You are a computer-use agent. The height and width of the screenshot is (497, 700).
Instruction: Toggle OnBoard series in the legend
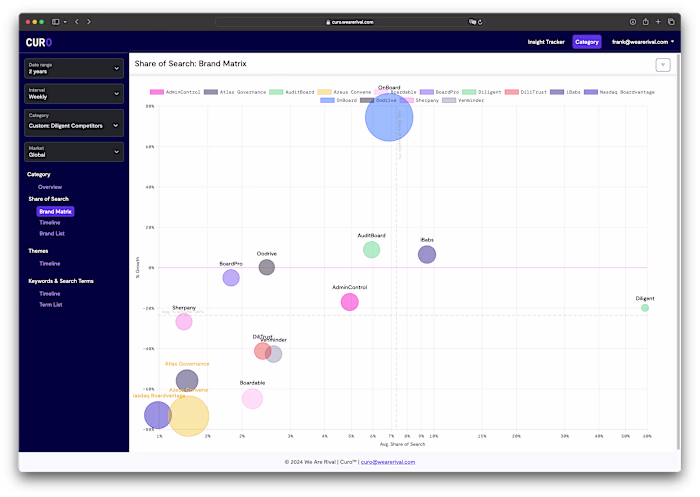338,100
